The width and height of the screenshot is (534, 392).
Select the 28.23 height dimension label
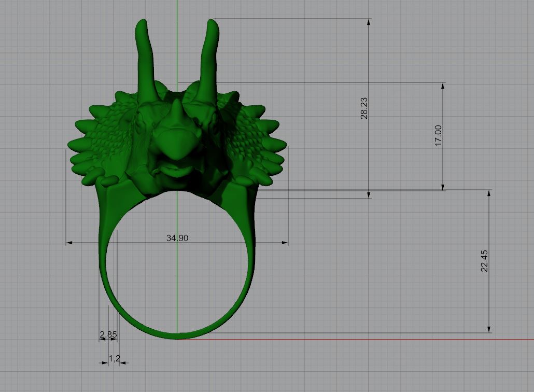point(364,108)
